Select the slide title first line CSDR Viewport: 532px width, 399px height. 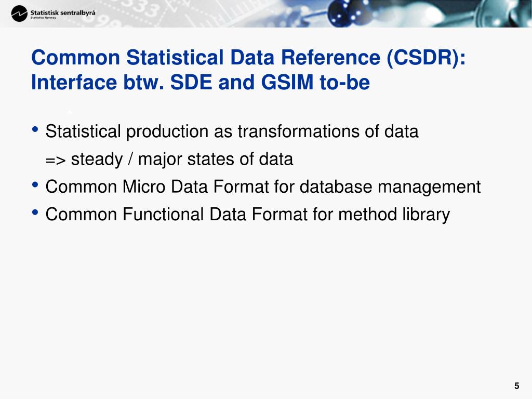(x=248, y=57)
